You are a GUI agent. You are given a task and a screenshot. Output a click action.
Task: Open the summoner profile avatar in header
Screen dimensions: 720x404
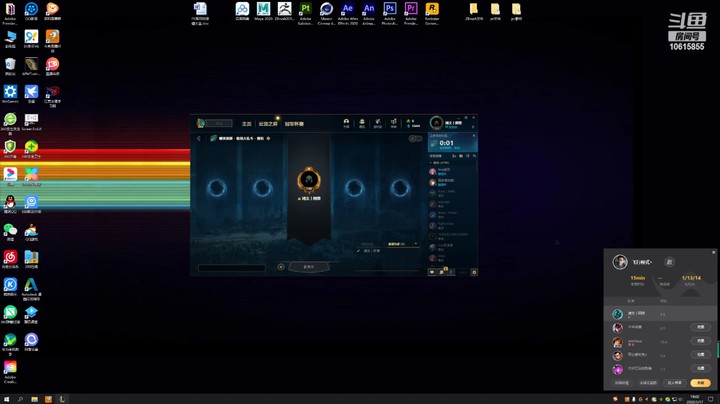pos(436,123)
